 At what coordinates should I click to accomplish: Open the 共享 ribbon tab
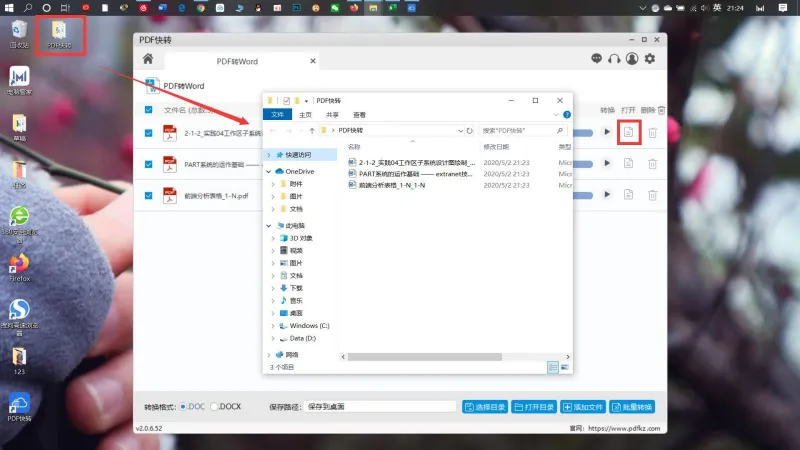(x=332, y=115)
